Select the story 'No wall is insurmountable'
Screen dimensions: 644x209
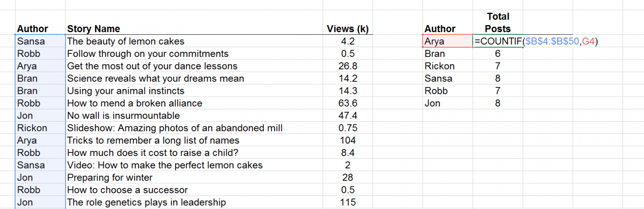click(x=194, y=115)
